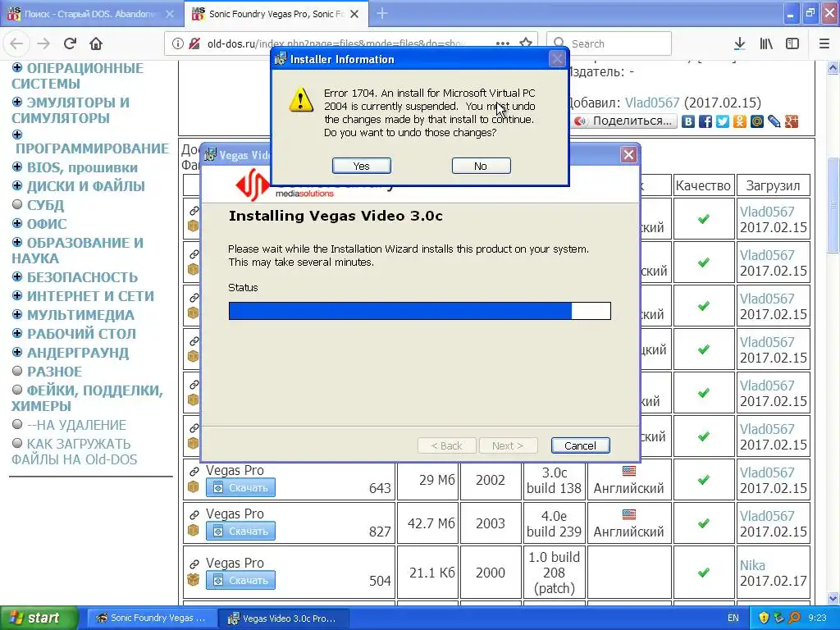Open Firefox downloads arrow icon

pos(739,44)
